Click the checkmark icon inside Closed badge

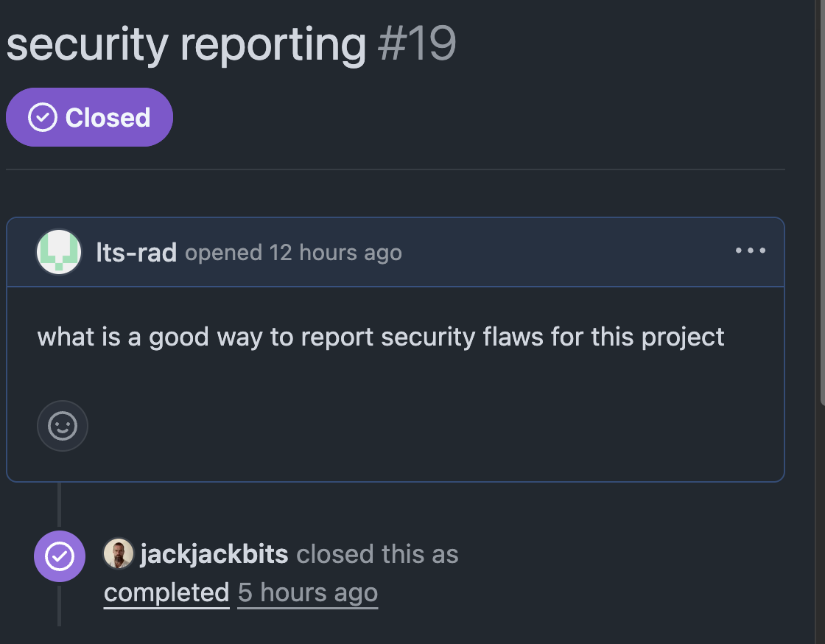pyautogui.click(x=43, y=117)
